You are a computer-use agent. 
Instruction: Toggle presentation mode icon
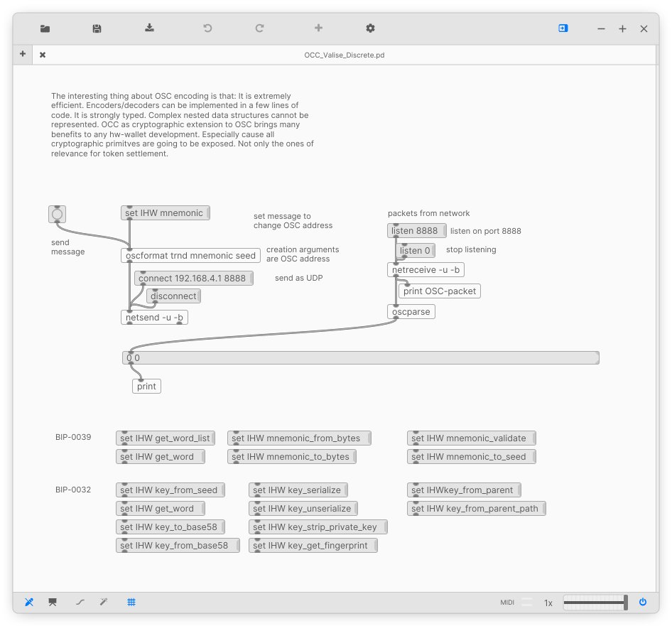click(x=53, y=602)
